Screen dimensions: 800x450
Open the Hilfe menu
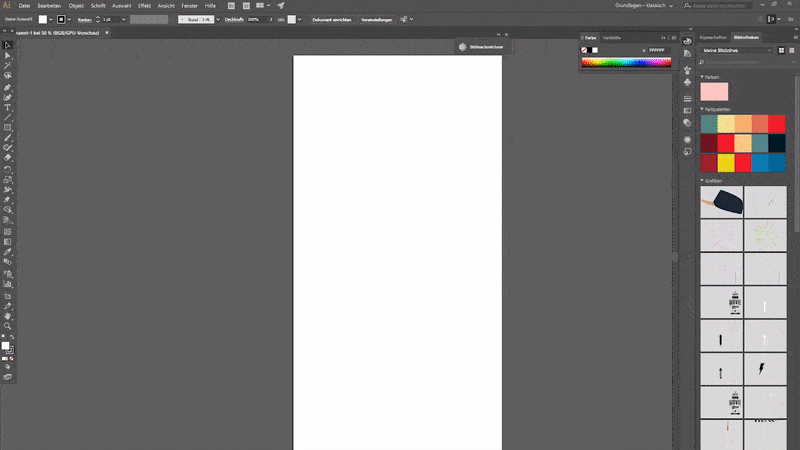pyautogui.click(x=210, y=6)
